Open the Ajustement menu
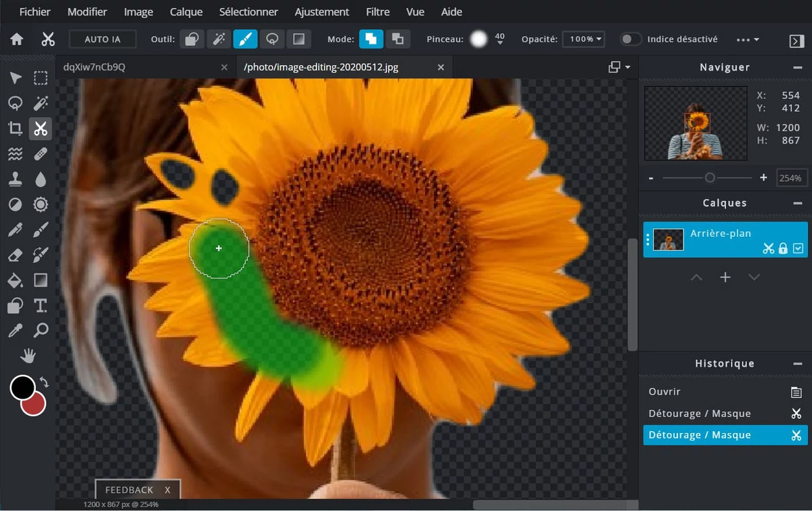The width and height of the screenshot is (812, 511). tap(322, 12)
